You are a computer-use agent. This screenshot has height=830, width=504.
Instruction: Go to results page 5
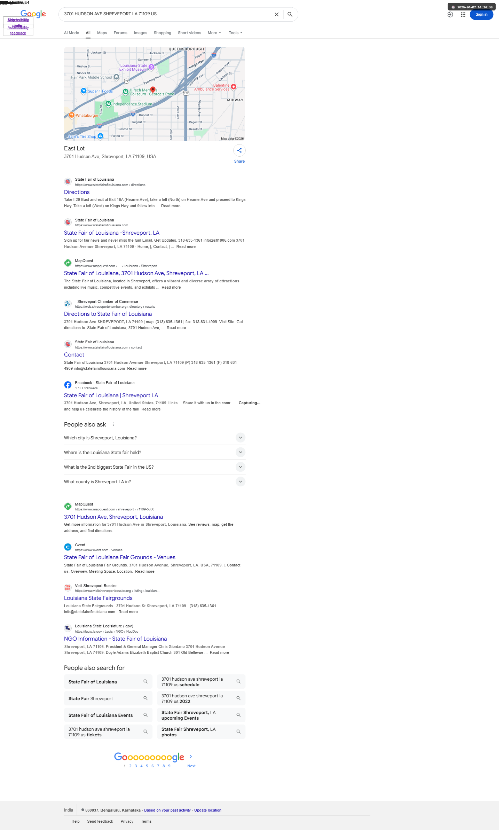[x=147, y=766]
